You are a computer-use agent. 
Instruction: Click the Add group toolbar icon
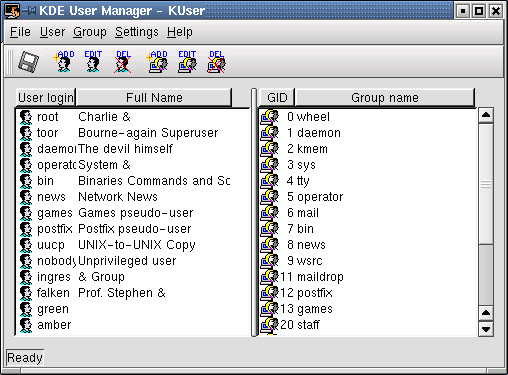click(157, 62)
